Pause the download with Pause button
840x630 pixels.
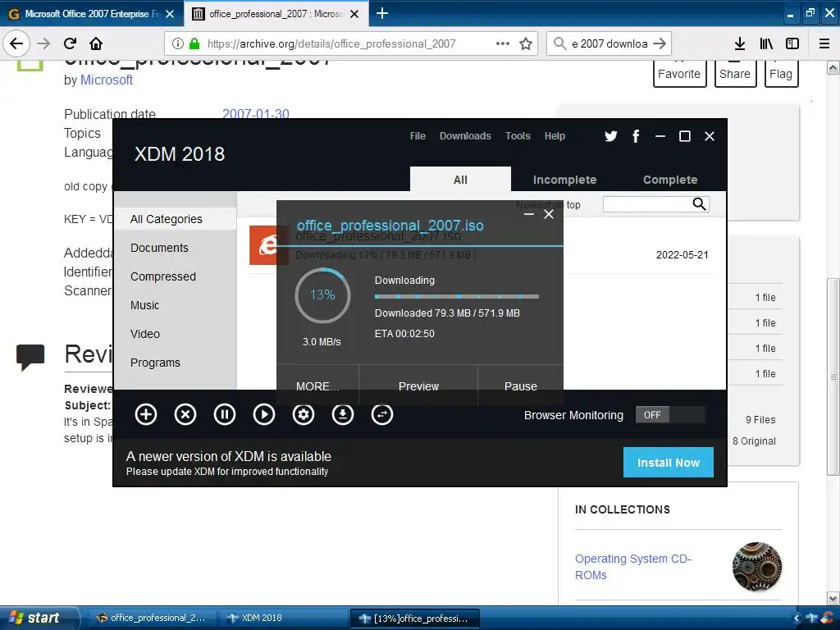click(x=520, y=385)
